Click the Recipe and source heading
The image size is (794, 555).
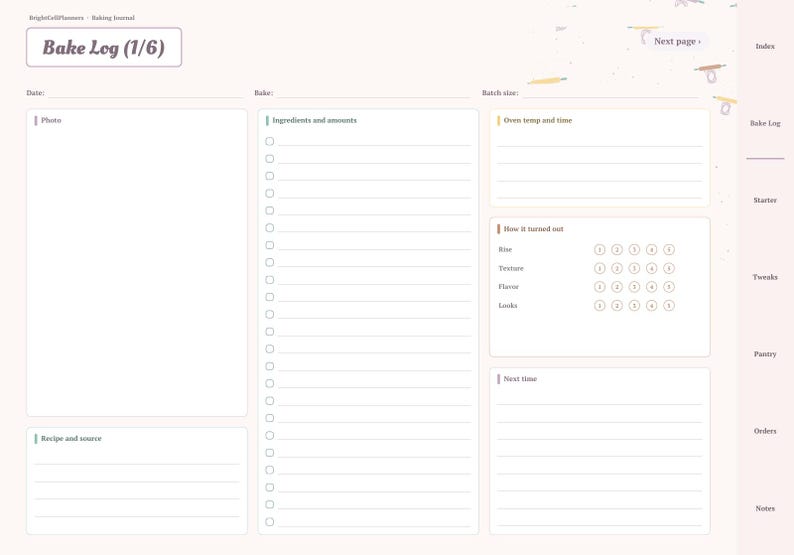pyautogui.click(x=71, y=439)
